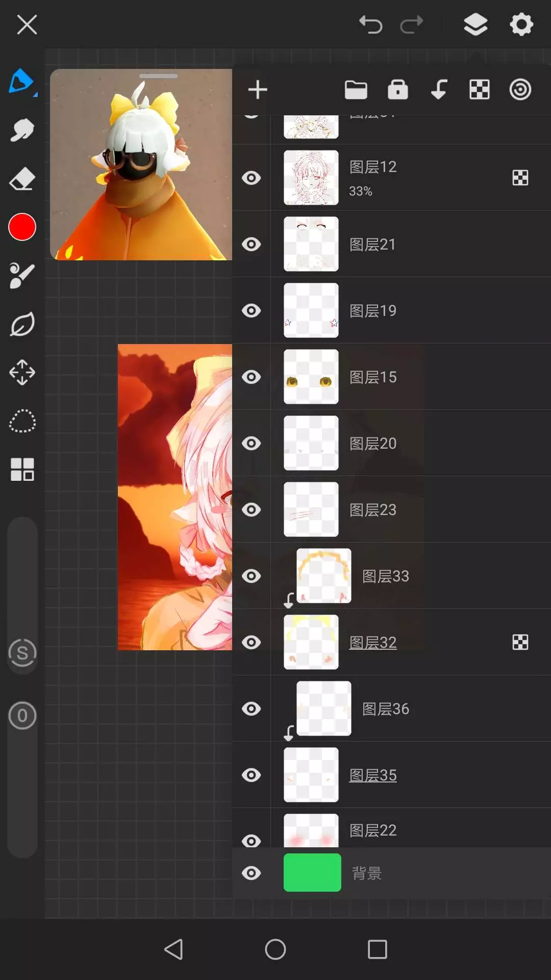Go back with the Android back button
This screenshot has height=980, width=551.
(173, 949)
